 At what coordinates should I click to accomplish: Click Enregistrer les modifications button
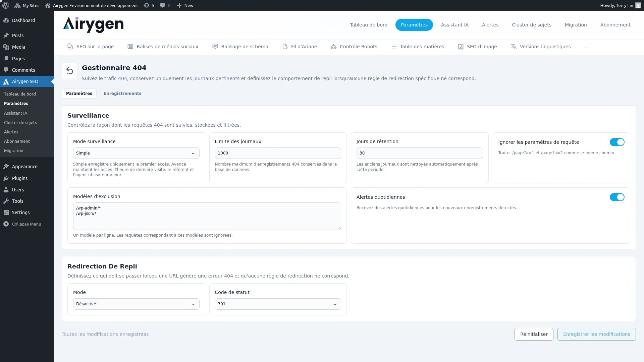tap(596, 334)
